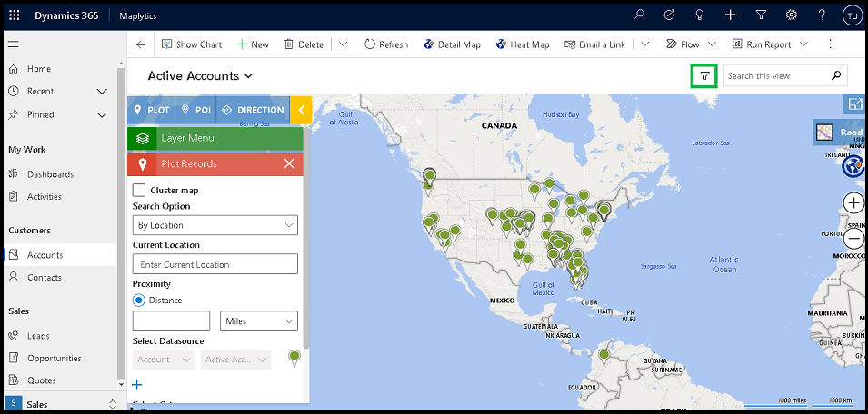Switch the Road map type button
The width and height of the screenshot is (868, 414).
[x=839, y=133]
